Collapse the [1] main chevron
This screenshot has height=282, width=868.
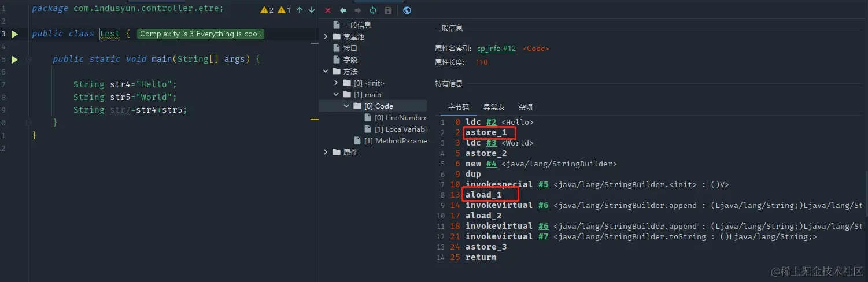point(337,95)
